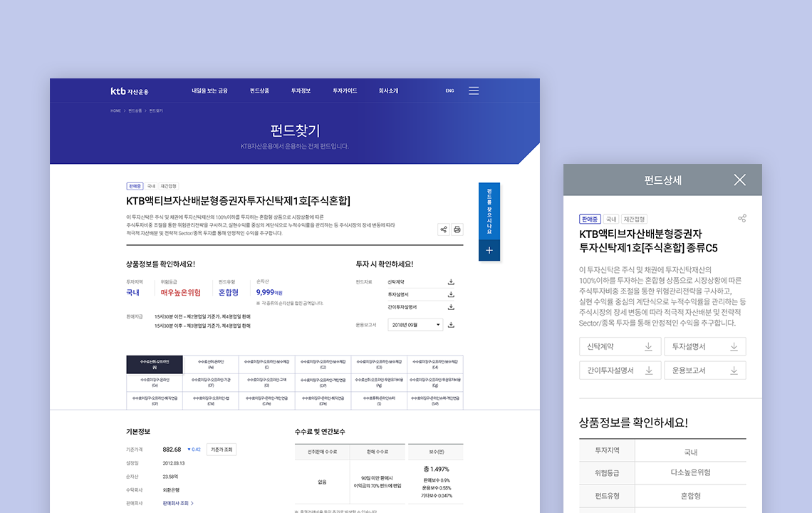Image resolution: width=812 pixels, height=513 pixels.
Task: Click the fund title KTB액티브자산배분형증권자투자신탁제1호[주식혼합]
Action: [x=238, y=201]
